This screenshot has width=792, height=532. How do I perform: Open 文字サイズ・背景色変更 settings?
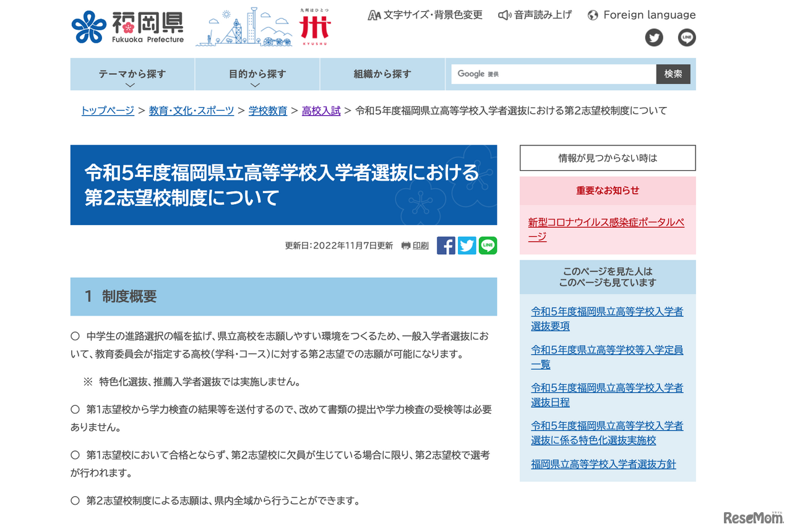click(425, 15)
